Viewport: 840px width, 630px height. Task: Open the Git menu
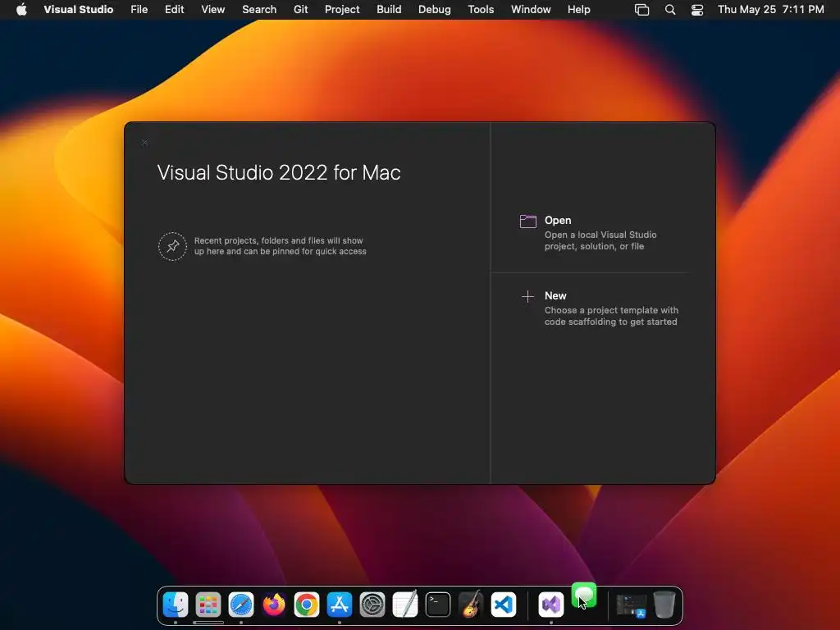(300, 9)
